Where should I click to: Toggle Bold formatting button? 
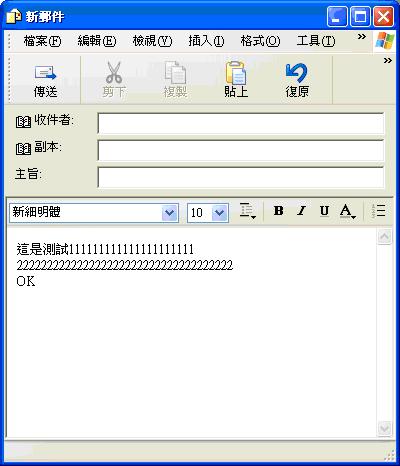click(278, 211)
